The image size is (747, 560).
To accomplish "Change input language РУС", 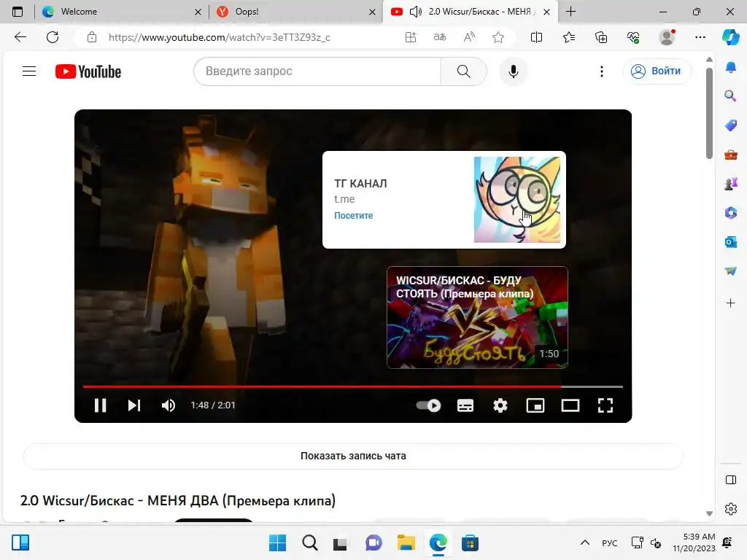I will tap(609, 543).
